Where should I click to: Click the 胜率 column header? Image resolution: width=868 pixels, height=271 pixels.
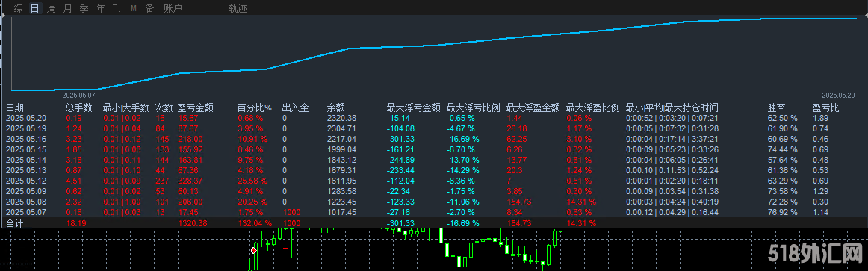pos(776,108)
